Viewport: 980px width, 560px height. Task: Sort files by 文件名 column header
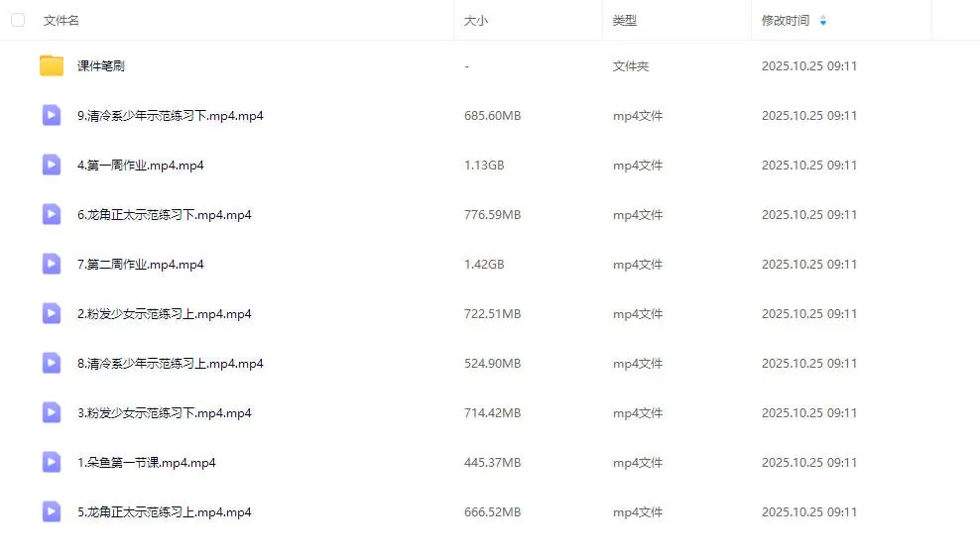tap(61, 21)
